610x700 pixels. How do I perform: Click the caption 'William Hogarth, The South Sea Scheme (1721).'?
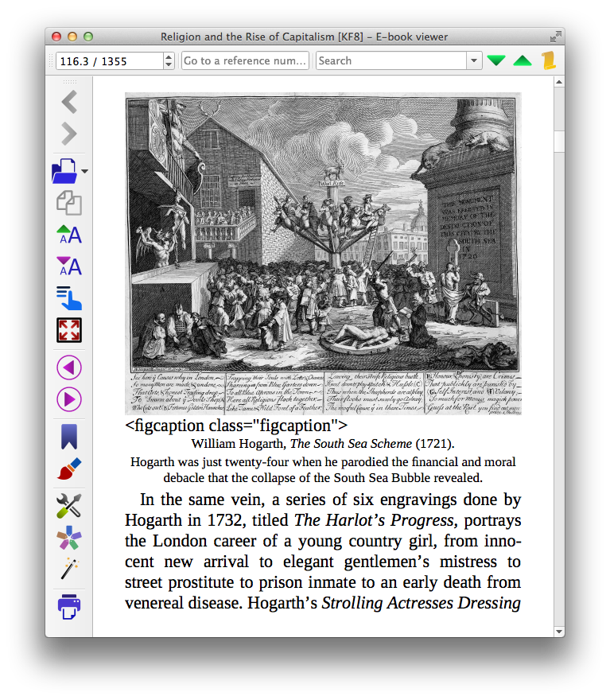point(323,444)
